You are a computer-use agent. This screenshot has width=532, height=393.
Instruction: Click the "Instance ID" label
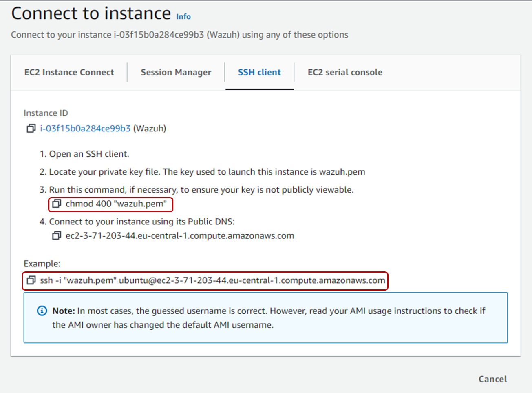pos(46,113)
